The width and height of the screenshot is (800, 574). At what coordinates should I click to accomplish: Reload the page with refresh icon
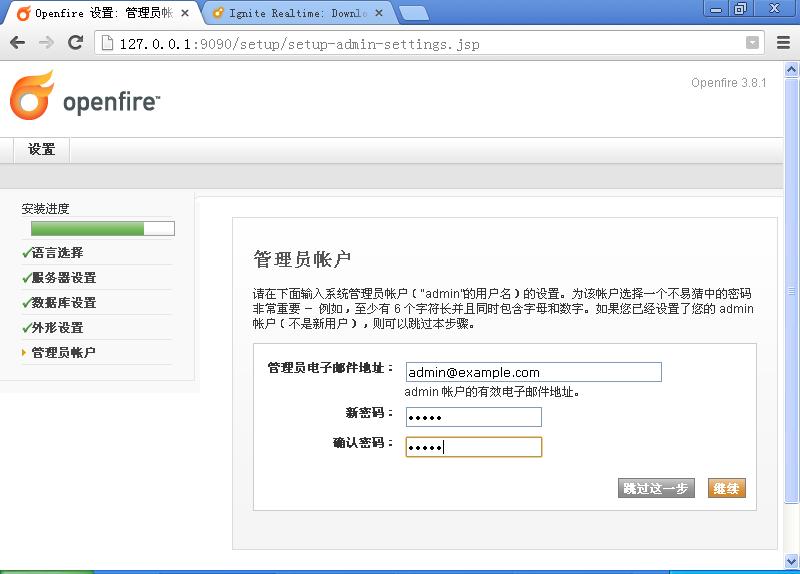(76, 42)
